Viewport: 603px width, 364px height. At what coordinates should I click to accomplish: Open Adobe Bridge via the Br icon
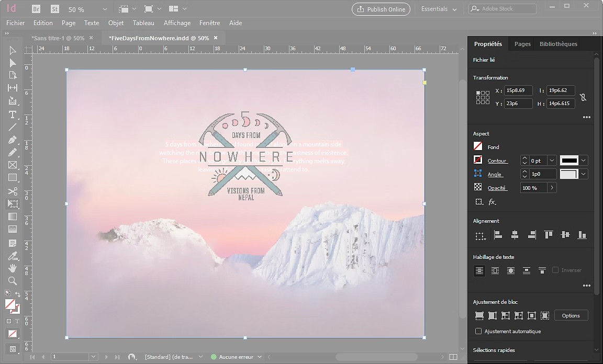pyautogui.click(x=36, y=8)
